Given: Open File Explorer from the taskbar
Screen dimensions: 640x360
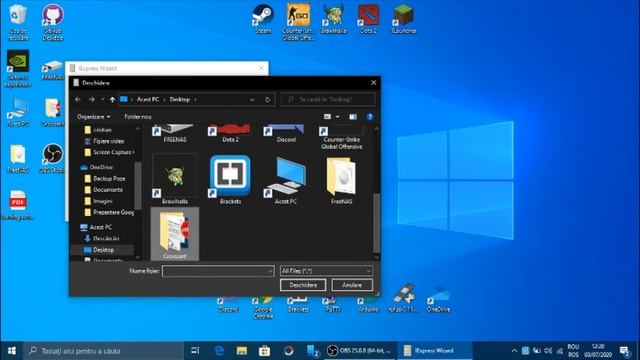Looking at the screenshot, I should [x=242, y=351].
